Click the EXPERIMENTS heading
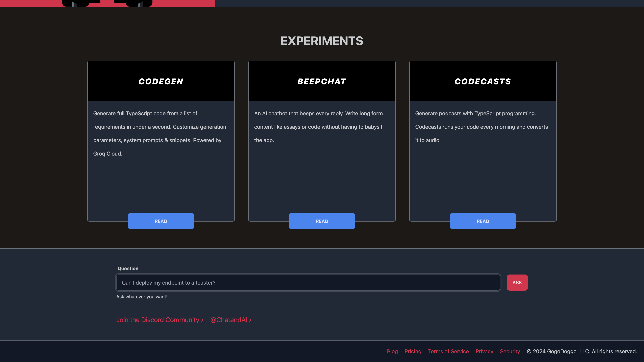 [322, 41]
